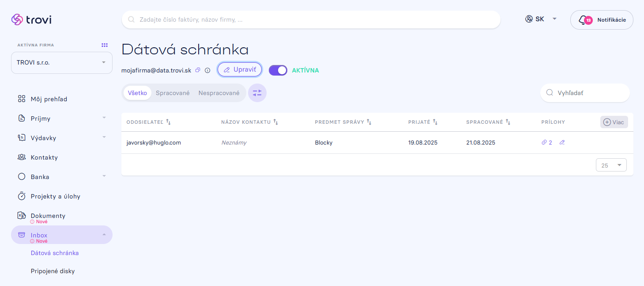Open Dátová schránka in the sidebar
Screen dimensions: 644x286
click(x=55, y=253)
